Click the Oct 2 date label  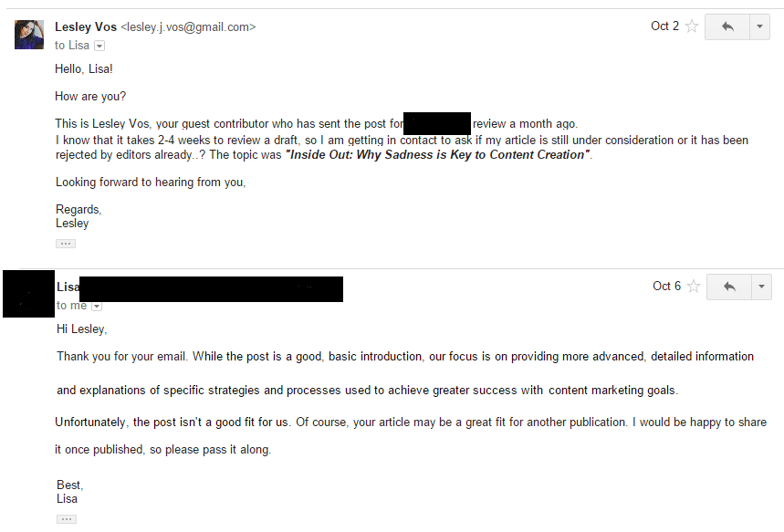[664, 26]
